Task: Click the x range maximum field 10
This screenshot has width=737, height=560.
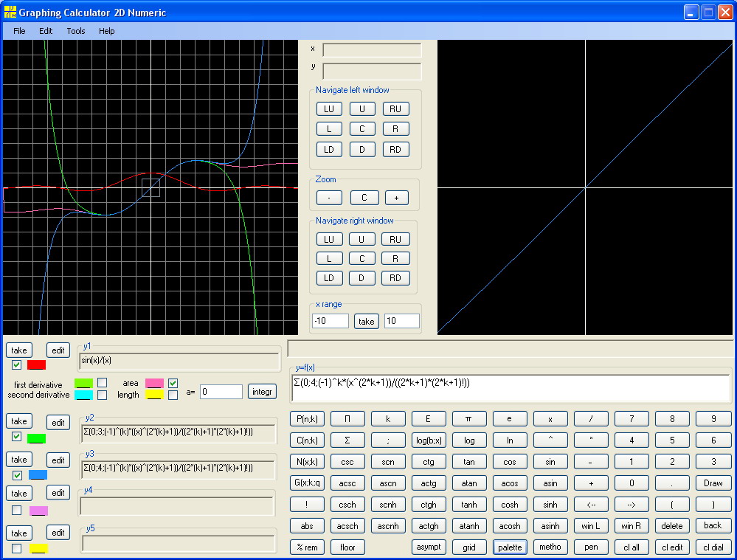Action: tap(402, 321)
